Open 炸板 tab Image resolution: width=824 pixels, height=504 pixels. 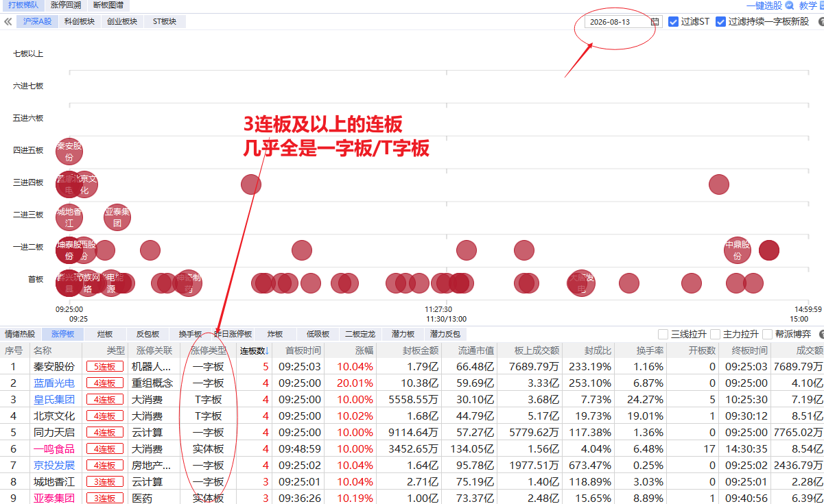click(275, 334)
